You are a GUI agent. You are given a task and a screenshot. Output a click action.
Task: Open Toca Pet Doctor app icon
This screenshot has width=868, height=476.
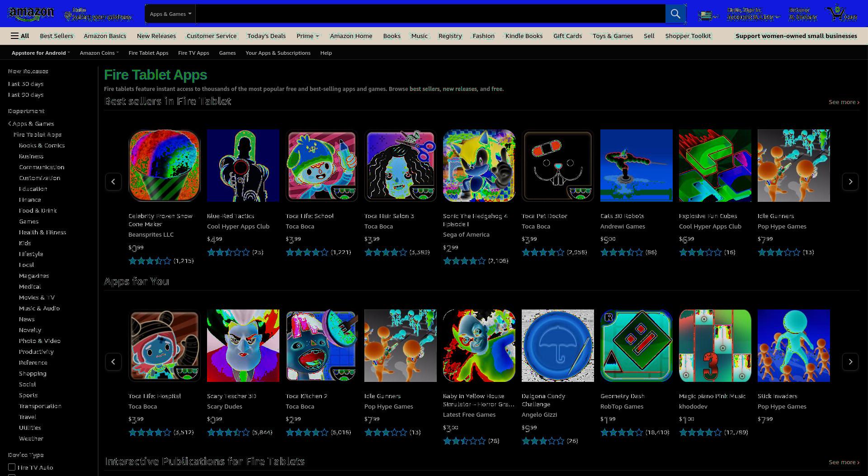coord(558,166)
